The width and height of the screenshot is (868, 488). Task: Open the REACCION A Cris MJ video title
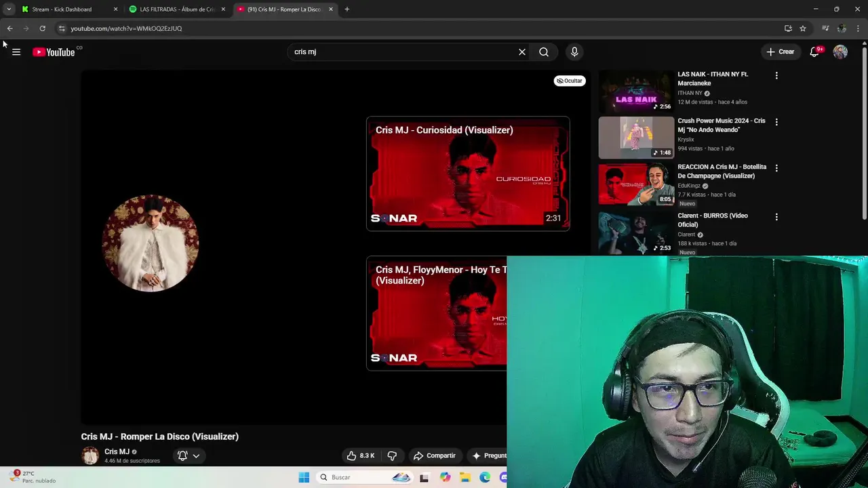722,171
